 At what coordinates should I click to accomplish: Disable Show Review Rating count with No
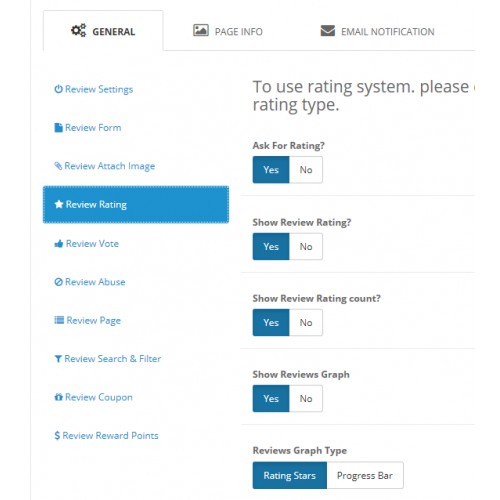[306, 323]
